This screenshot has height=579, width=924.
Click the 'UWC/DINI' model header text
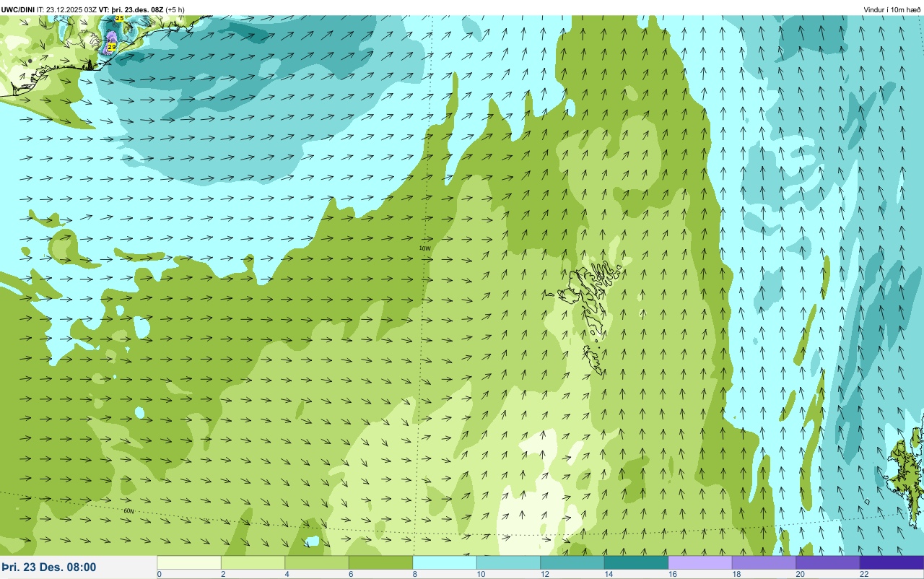click(18, 9)
